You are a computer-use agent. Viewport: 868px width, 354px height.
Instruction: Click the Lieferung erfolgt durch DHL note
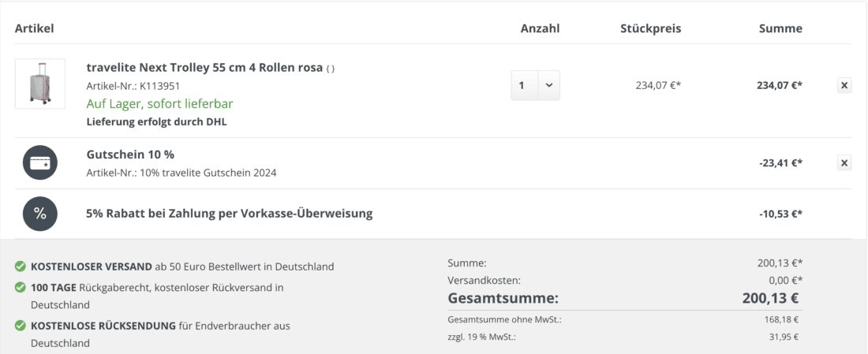(157, 122)
